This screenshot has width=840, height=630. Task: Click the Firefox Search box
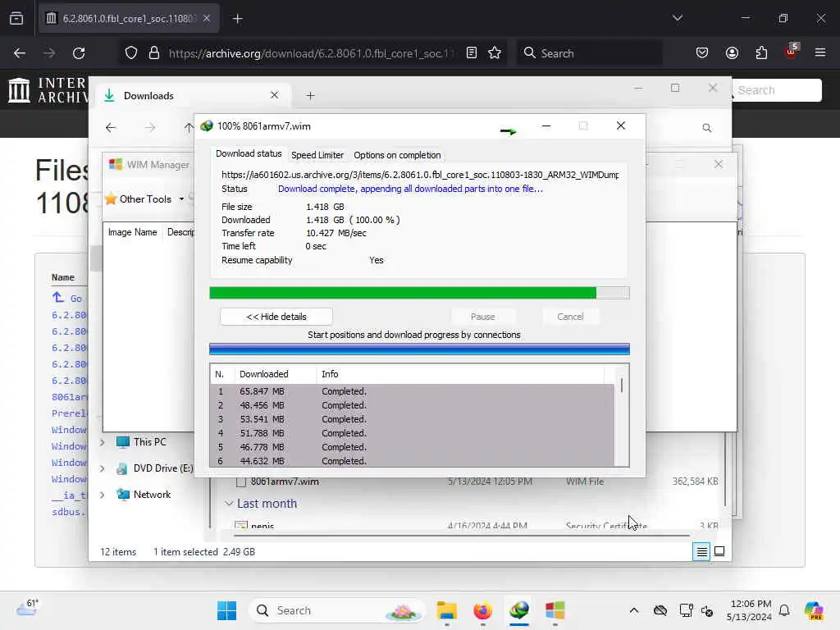(x=589, y=53)
